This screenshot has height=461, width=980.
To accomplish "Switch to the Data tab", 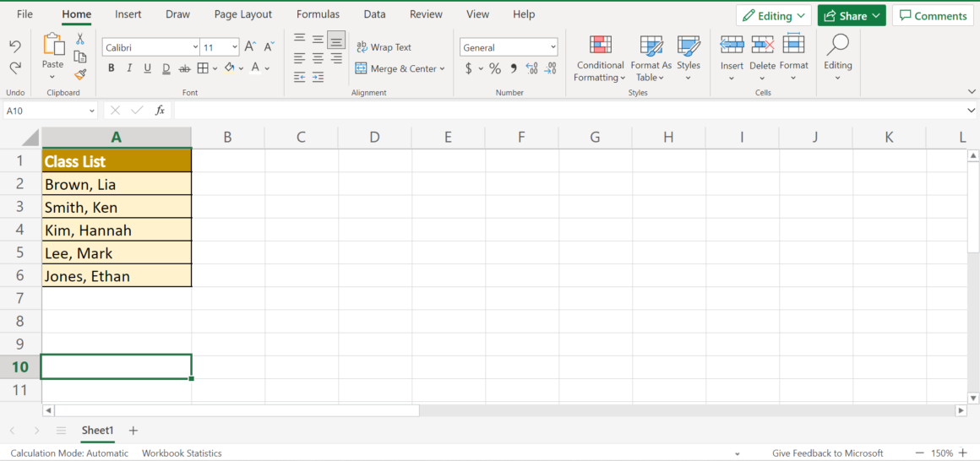I will (374, 14).
